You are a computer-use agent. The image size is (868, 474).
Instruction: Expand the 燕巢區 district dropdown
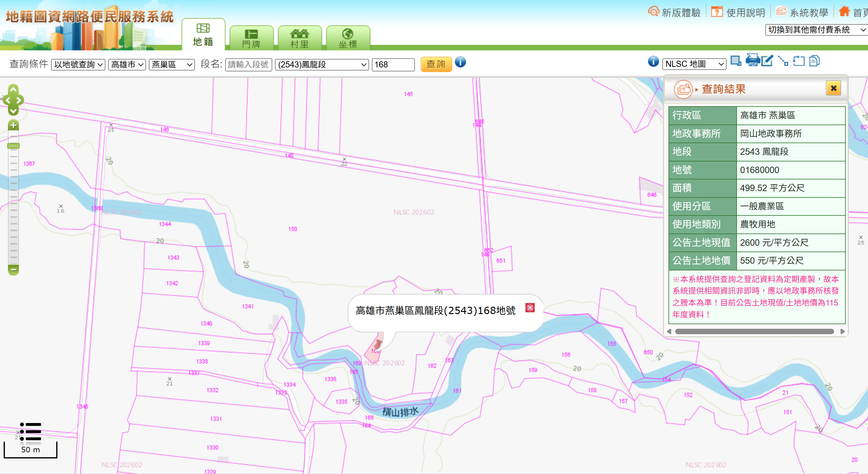pos(171,64)
